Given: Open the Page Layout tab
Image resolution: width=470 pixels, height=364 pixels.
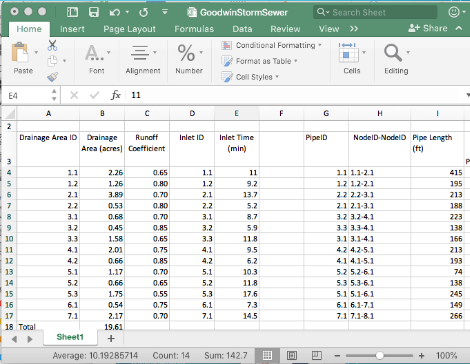Looking at the screenshot, I should point(129,29).
